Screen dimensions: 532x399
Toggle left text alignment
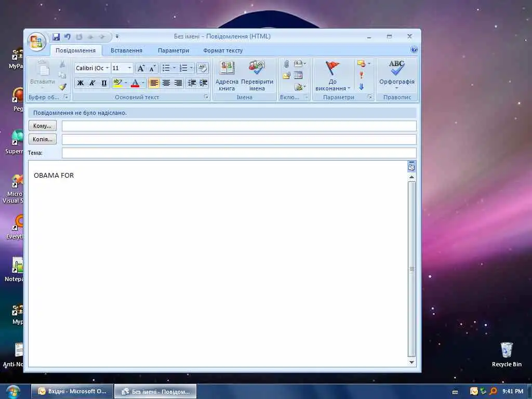point(154,83)
